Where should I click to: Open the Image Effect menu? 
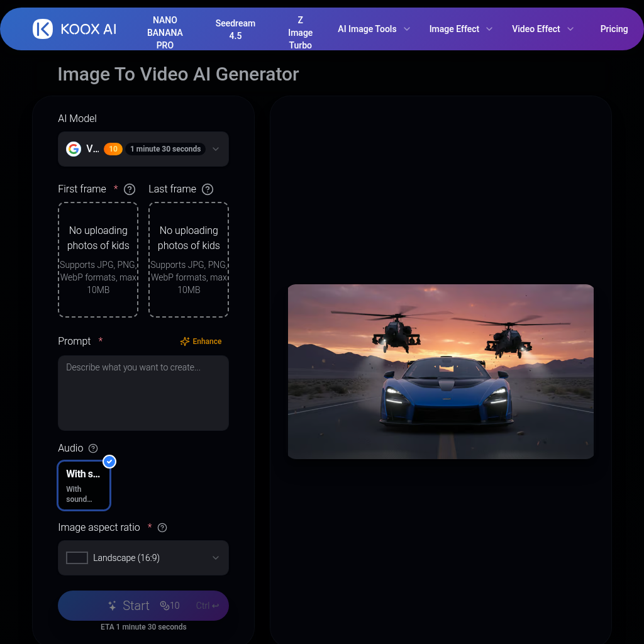[x=460, y=29]
